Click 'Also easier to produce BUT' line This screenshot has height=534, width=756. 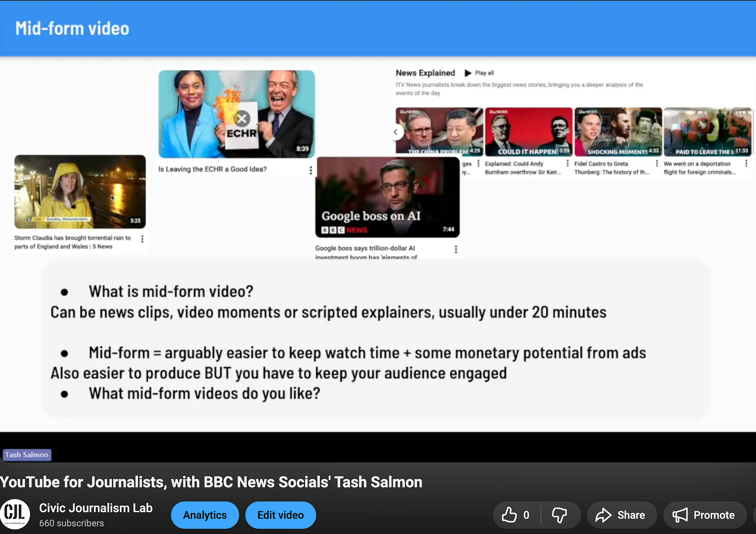[278, 373]
